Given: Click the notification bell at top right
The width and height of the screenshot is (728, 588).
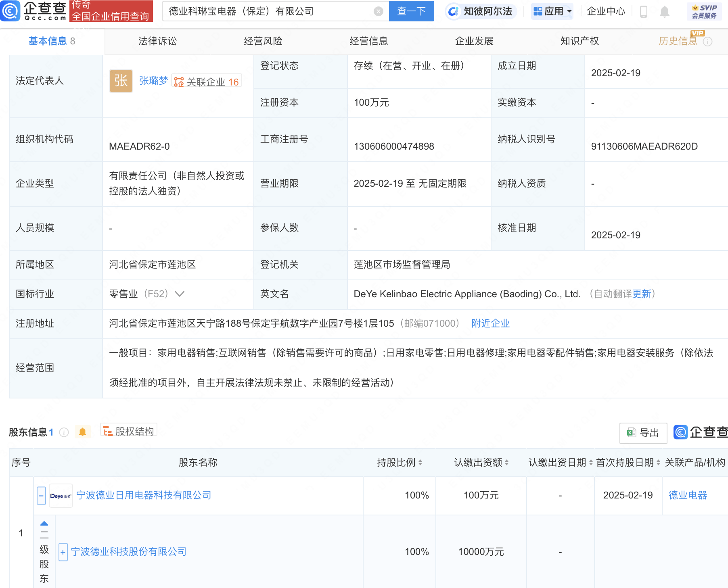Looking at the screenshot, I should click(664, 11).
